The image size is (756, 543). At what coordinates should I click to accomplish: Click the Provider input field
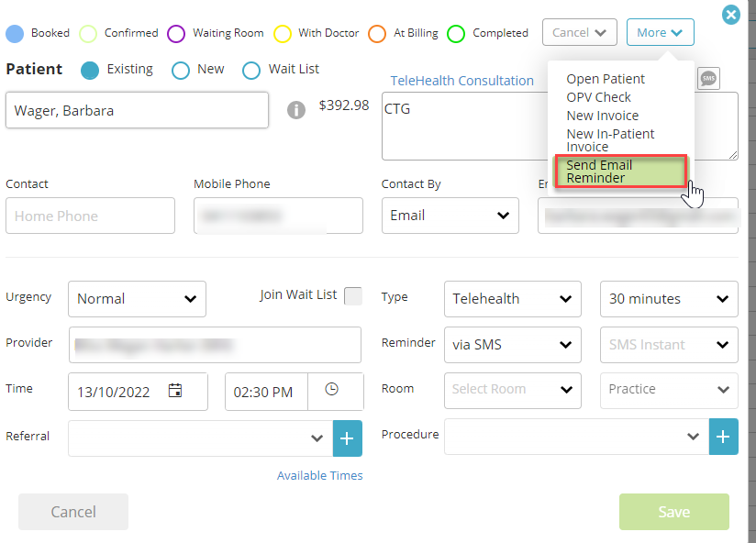[215, 345]
